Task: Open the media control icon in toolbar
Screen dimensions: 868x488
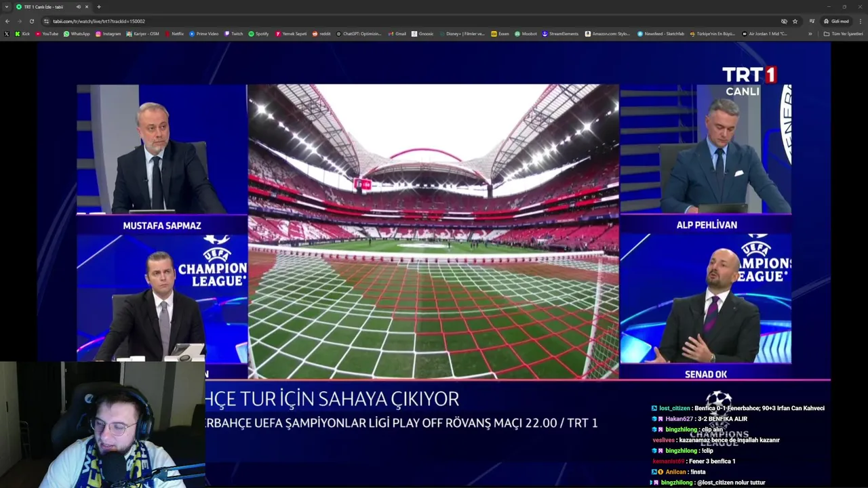Action: pos(812,21)
